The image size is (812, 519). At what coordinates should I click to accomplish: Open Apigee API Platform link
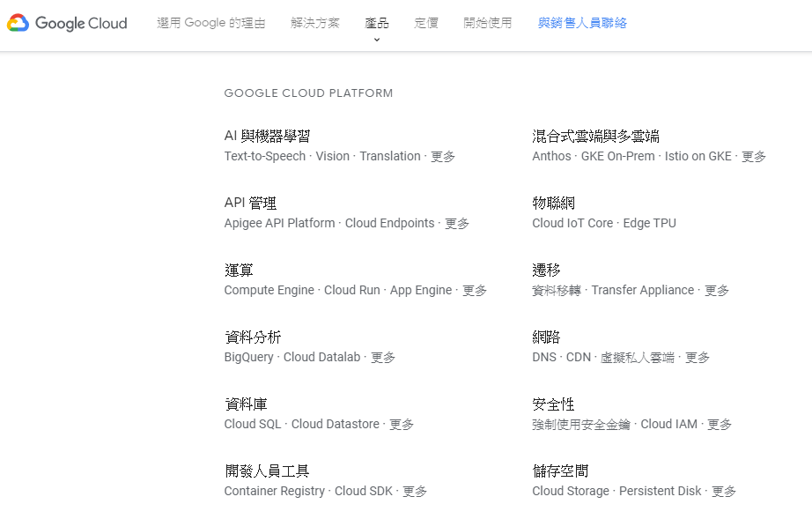pyautogui.click(x=280, y=223)
